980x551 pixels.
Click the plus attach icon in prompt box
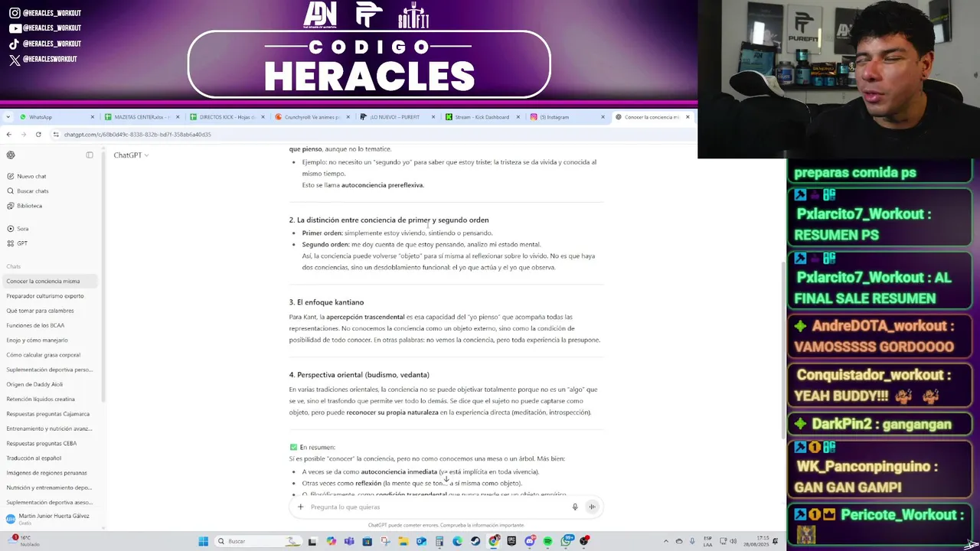[300, 507]
